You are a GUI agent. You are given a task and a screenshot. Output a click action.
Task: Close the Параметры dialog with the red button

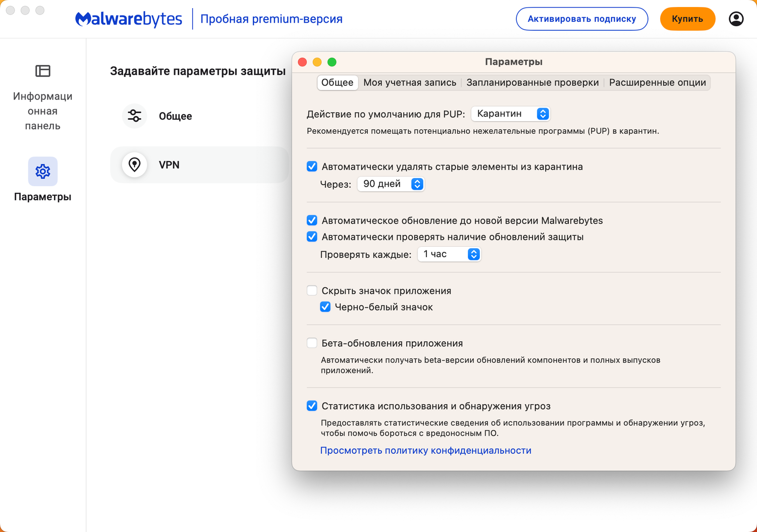(303, 62)
